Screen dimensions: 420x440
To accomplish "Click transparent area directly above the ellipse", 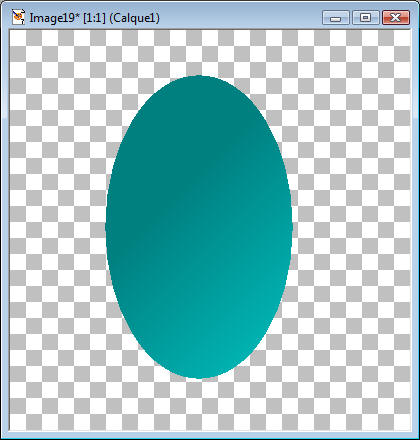I will coord(199,53).
